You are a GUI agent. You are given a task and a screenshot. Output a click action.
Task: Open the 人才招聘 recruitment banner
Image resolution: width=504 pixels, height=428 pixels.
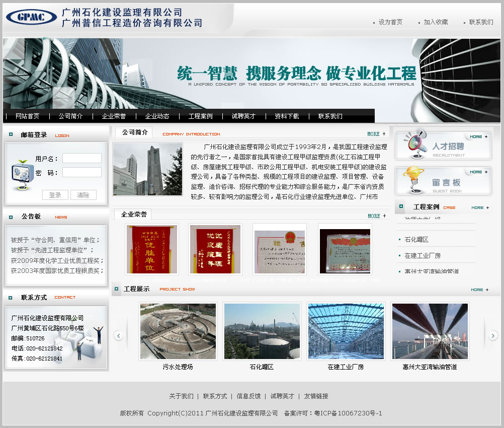click(443, 146)
